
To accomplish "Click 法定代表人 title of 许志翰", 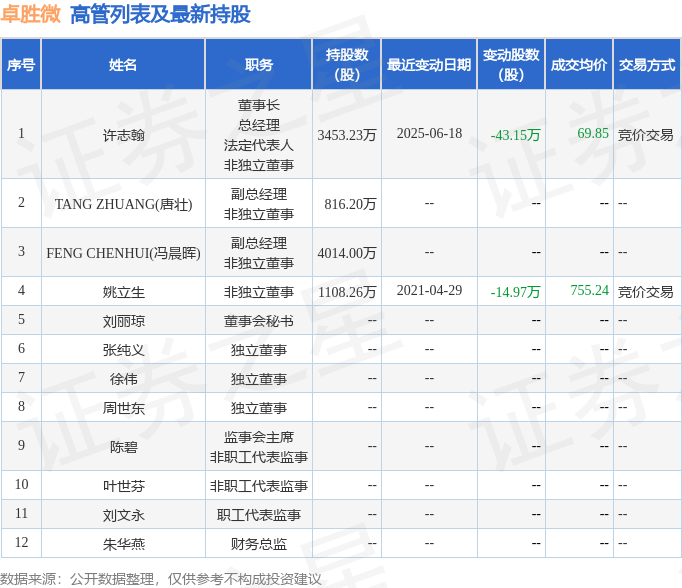I will pyautogui.click(x=259, y=145).
